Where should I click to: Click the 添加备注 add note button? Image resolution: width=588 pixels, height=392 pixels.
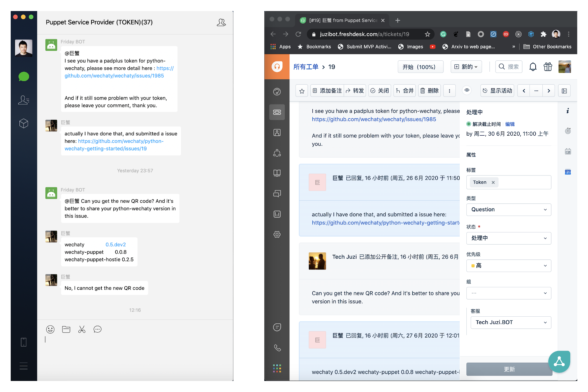coord(327,91)
